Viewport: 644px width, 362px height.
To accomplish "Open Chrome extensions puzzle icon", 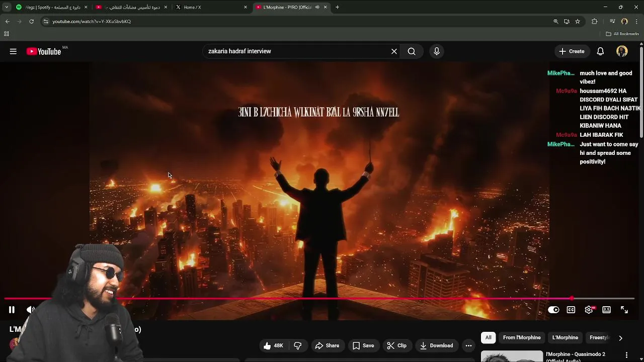I will [x=595, y=22].
